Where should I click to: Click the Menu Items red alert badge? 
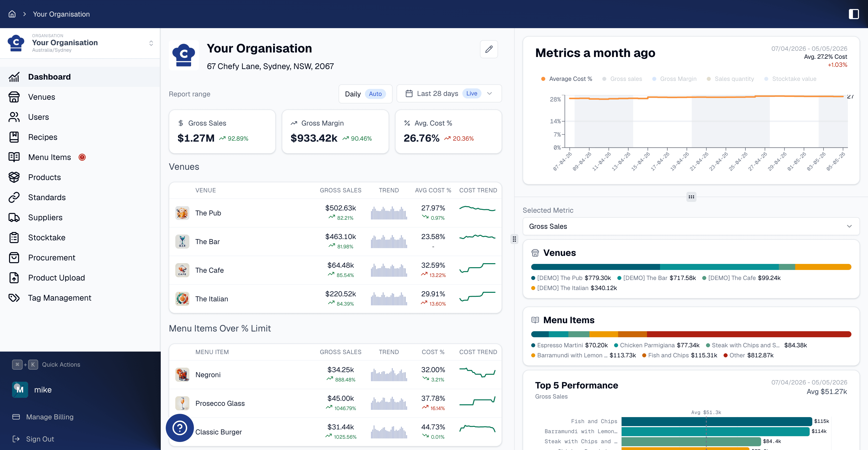click(82, 157)
